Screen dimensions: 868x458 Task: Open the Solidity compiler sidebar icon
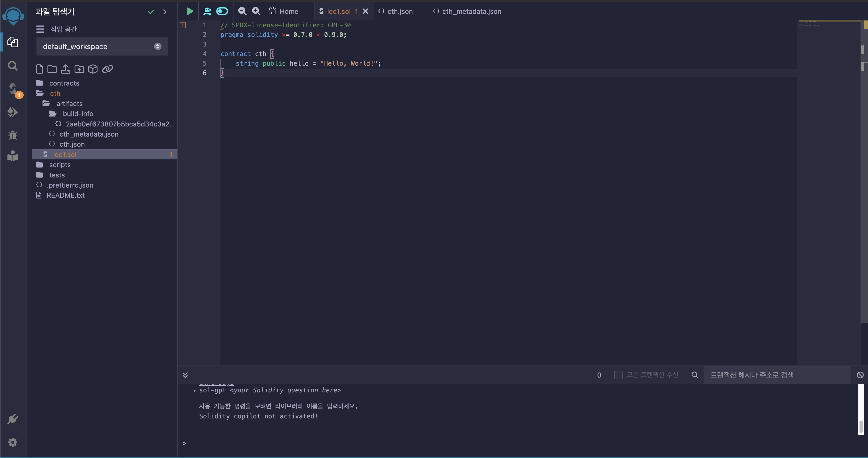(13, 89)
